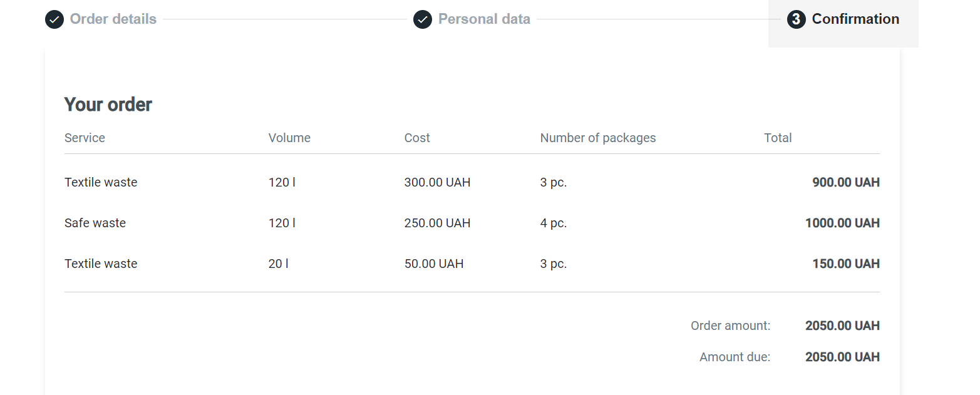Click the step 3 number icon
The height and width of the screenshot is (395, 980).
click(796, 19)
